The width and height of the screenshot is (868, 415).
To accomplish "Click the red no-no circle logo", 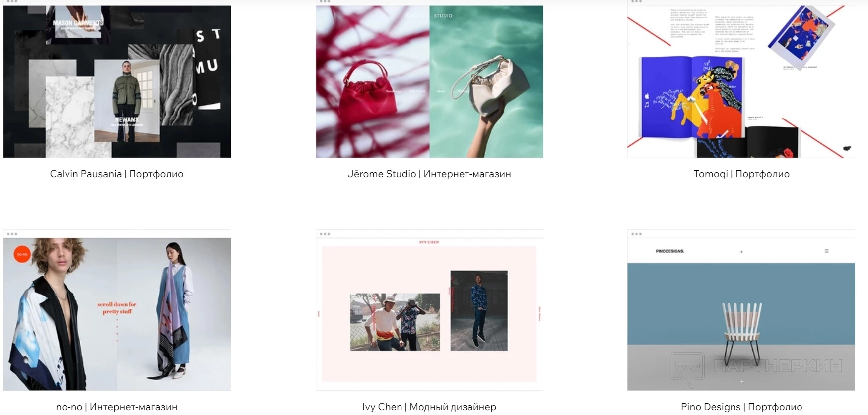I will pos(22,254).
